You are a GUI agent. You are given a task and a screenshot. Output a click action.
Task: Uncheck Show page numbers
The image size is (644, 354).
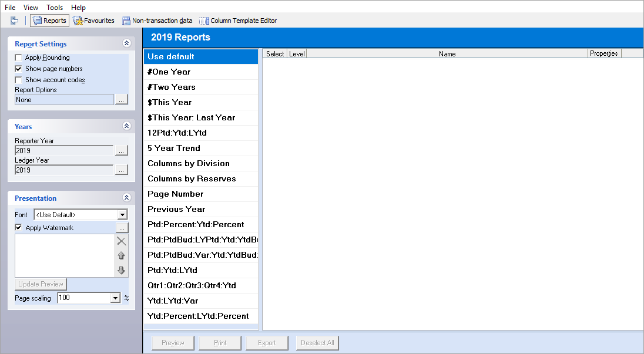[19, 69]
